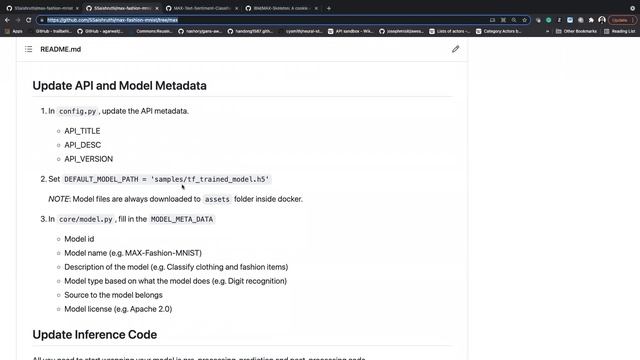Open the Reading List
The height and width of the screenshot is (360, 640).
[619, 31]
